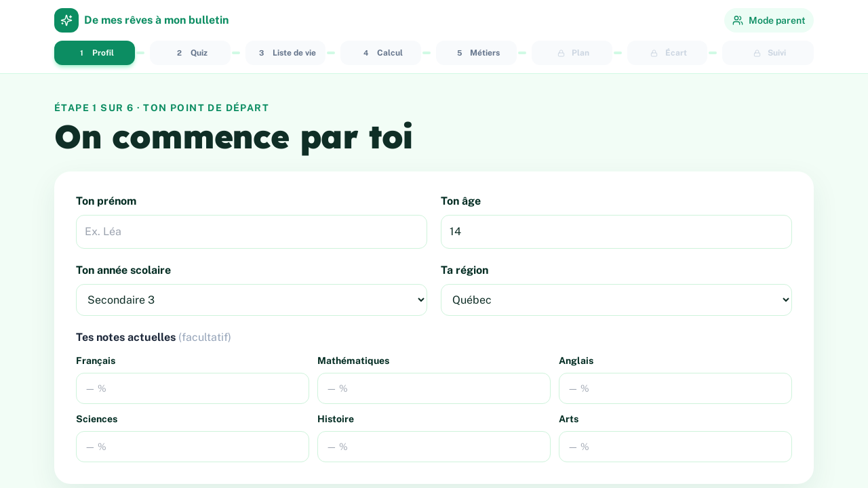Select the Profil step tab
This screenshot has width=868, height=488.
[94, 53]
